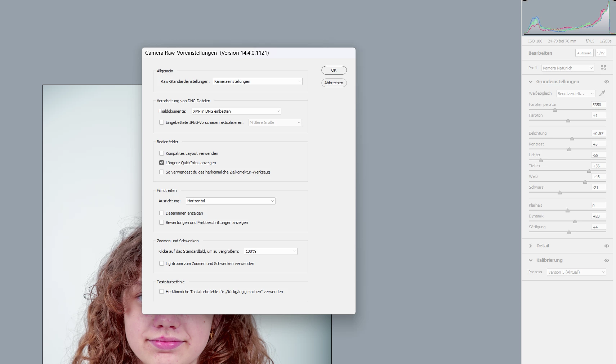Enable Lightroom zum Zoomen und Schwenken
This screenshot has width=616, height=364.
click(x=161, y=264)
